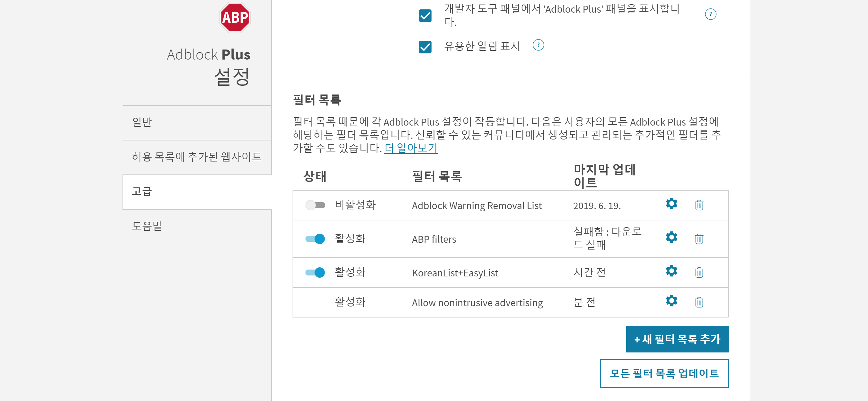Turn off the KoreanList+EasyList toggle
Screen dimensions: 868x401
(x=315, y=272)
